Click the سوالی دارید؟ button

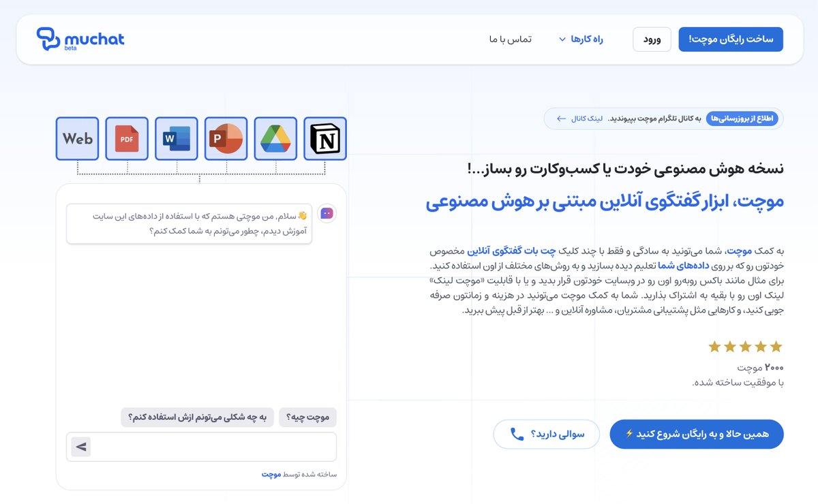click(547, 434)
